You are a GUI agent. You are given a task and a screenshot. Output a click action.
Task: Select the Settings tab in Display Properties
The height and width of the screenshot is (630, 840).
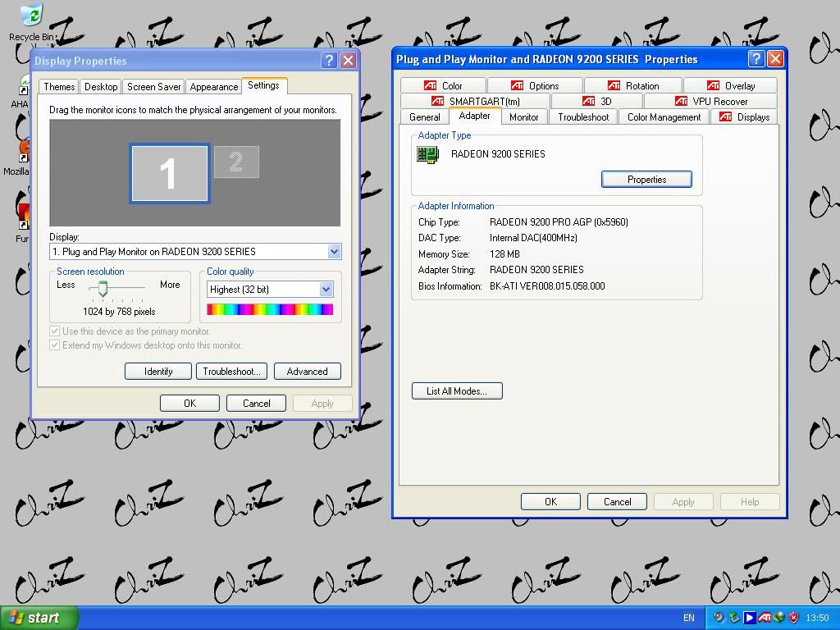point(263,85)
